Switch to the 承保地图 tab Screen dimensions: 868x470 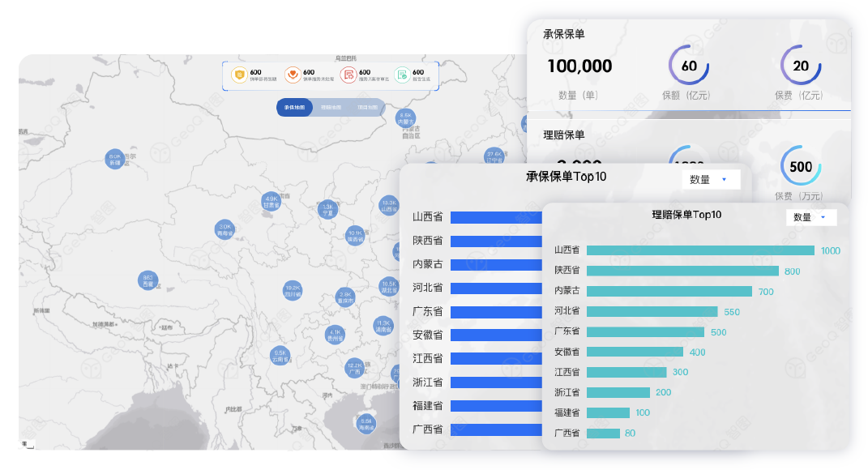point(294,107)
